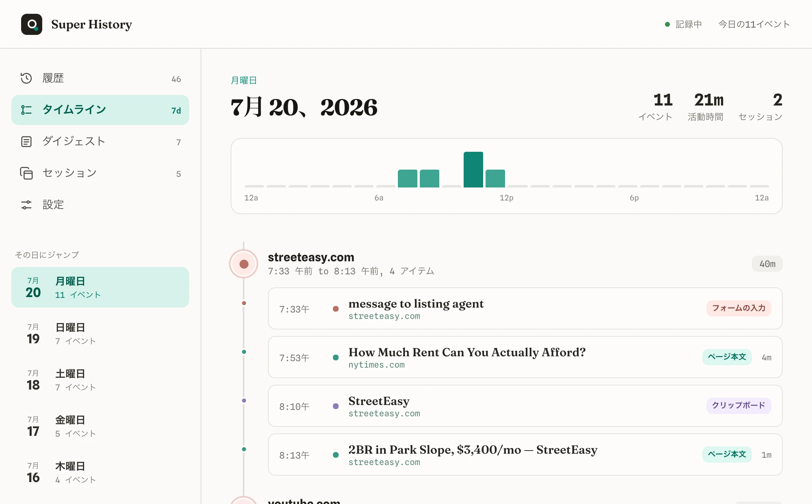The height and width of the screenshot is (504, 812).
Task: Click the Super History logo icon
Action: coord(32,24)
